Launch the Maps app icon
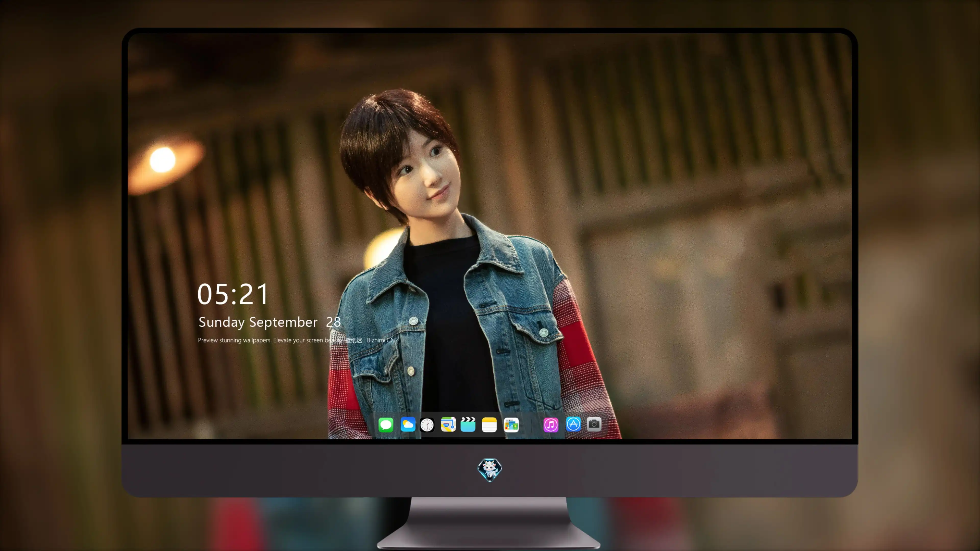 point(448,424)
